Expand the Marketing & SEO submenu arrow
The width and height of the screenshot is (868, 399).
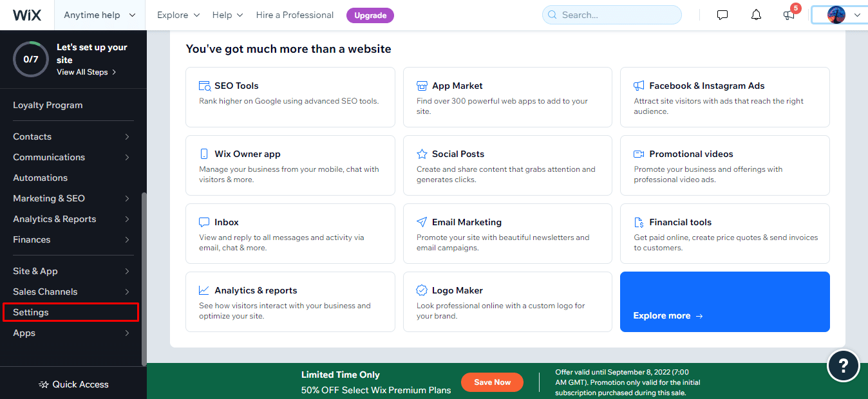[127, 198]
